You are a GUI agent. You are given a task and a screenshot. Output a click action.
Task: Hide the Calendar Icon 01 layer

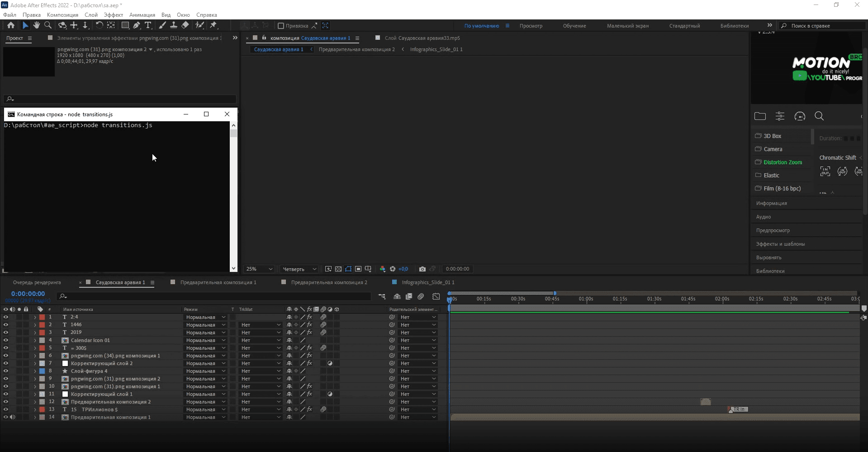[x=6, y=340]
